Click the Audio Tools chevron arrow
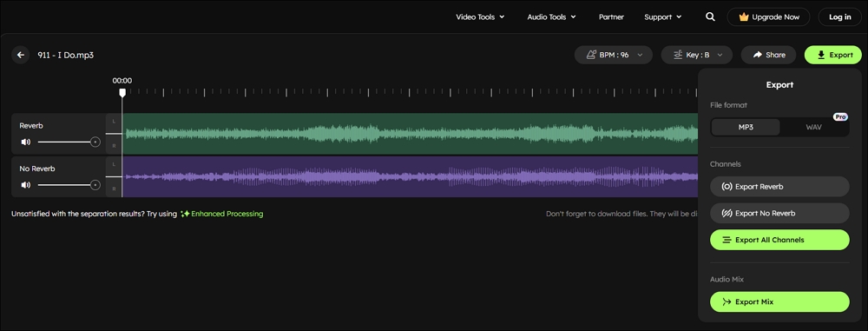Viewport: 868px width, 331px height. (574, 17)
